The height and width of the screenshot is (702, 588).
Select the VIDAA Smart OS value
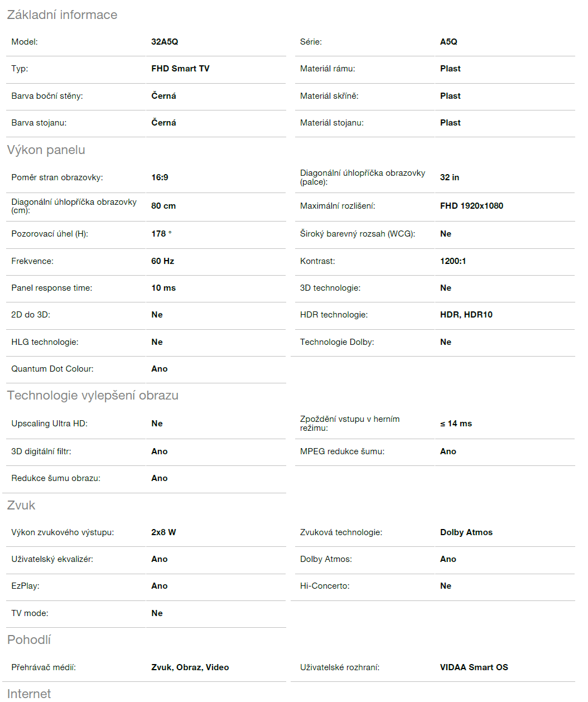pyautogui.click(x=474, y=667)
